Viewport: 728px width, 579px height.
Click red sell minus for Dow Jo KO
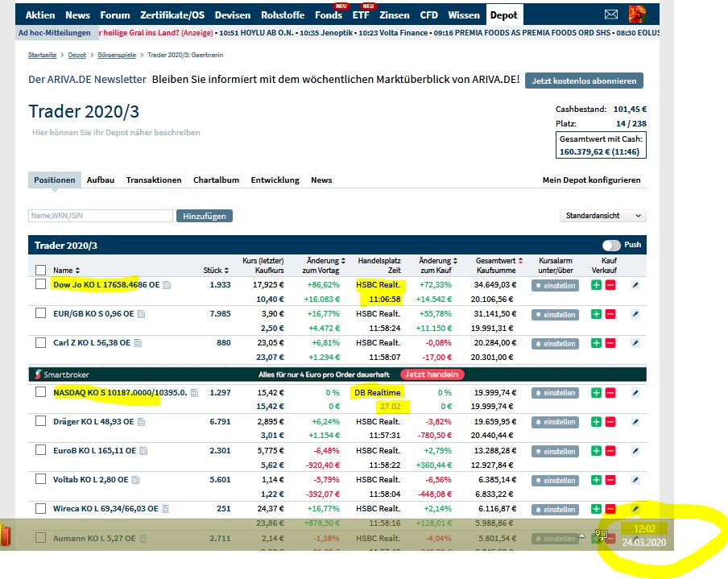(x=610, y=285)
